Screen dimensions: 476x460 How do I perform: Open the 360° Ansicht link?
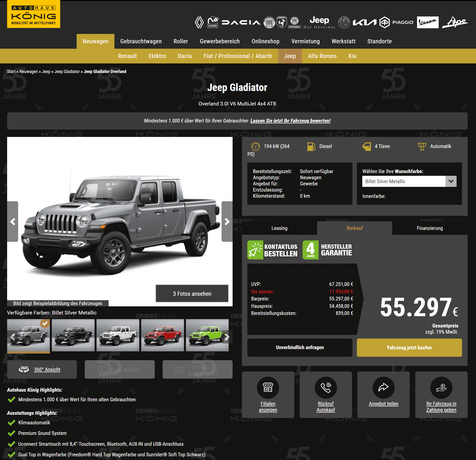click(x=47, y=370)
